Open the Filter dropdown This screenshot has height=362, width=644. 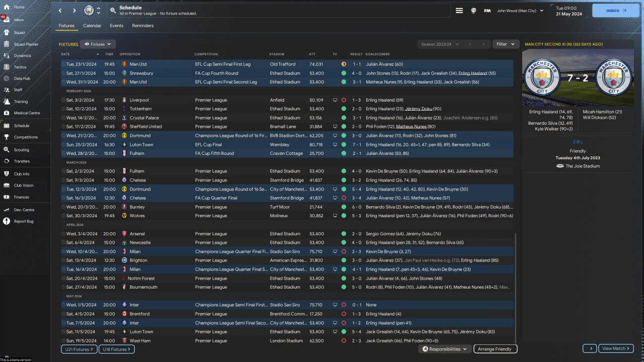tap(505, 44)
